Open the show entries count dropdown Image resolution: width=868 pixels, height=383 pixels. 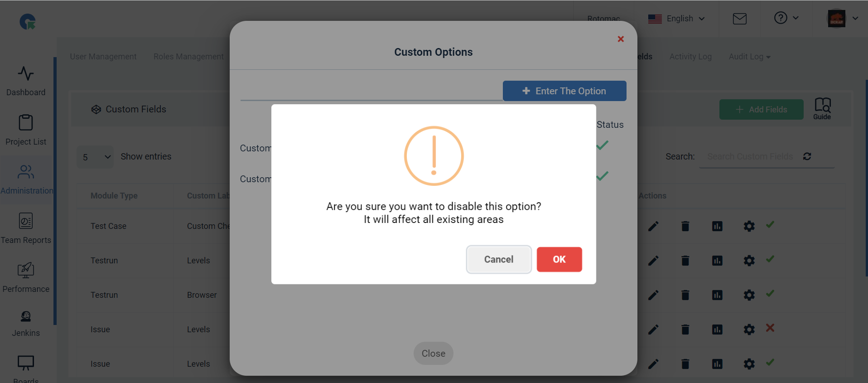pyautogui.click(x=95, y=157)
